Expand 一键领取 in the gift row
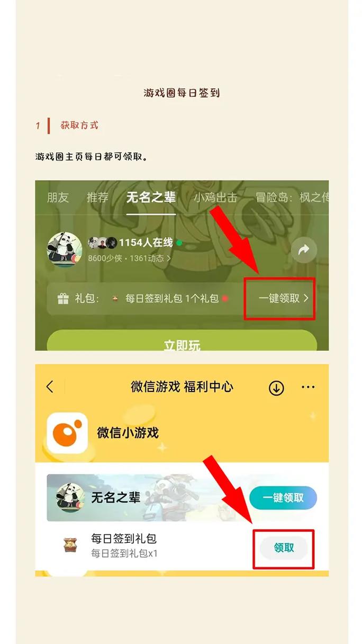Screen dimensions: 362x644 coord(283,299)
